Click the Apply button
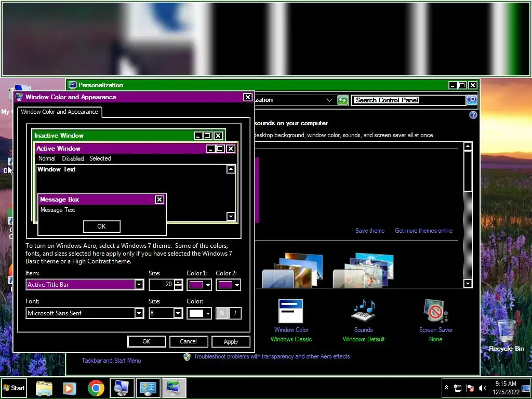 (231, 341)
